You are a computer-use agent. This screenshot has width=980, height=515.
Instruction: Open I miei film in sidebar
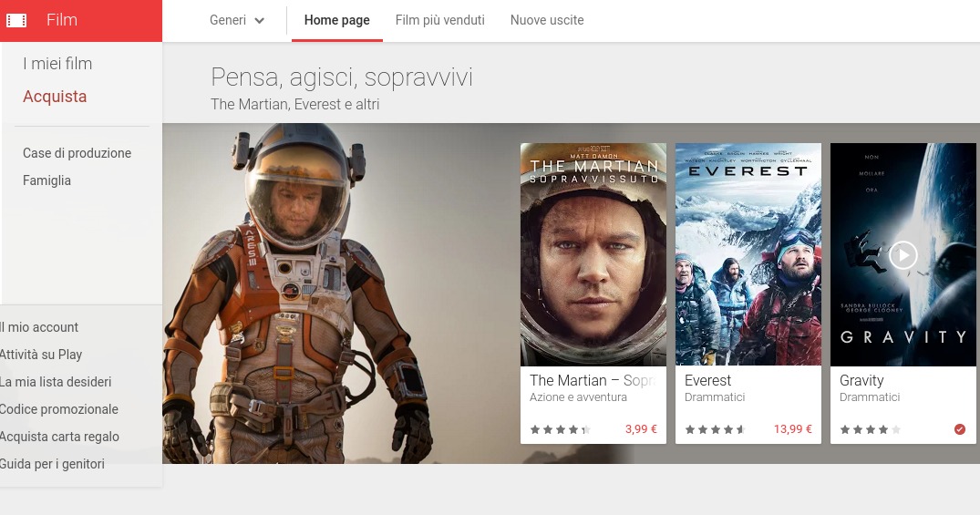tap(57, 64)
